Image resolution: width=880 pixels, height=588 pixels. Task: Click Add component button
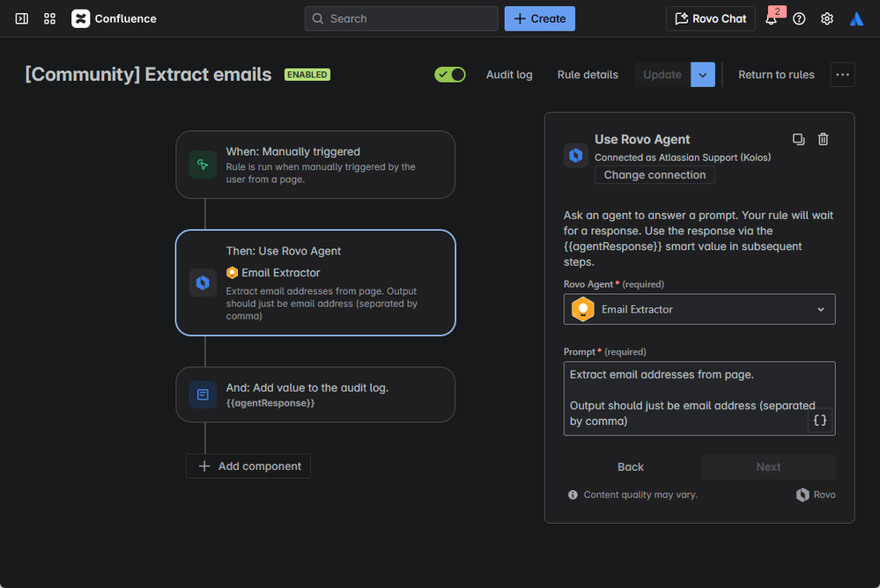(248, 467)
